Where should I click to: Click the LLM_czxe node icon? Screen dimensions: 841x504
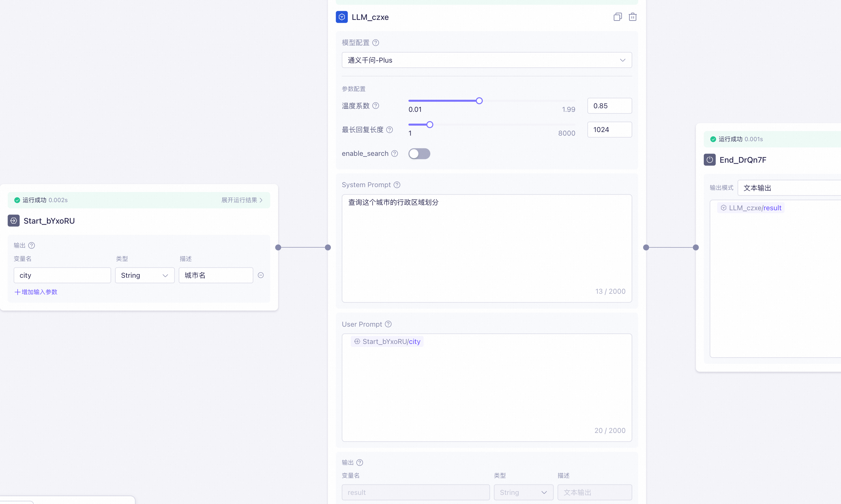(x=342, y=17)
